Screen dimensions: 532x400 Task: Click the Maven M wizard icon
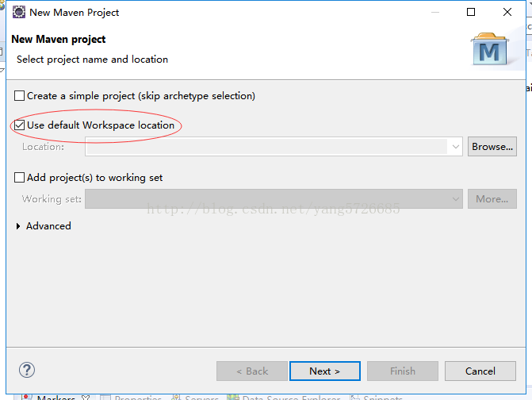490,49
